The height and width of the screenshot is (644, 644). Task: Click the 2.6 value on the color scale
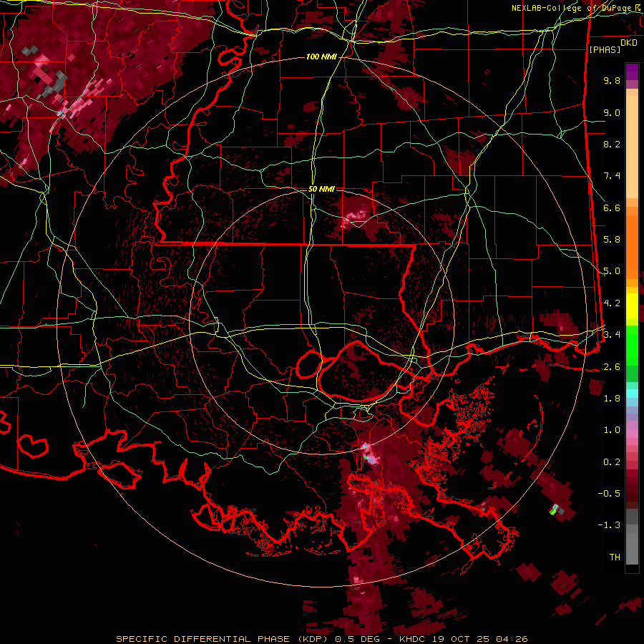pos(612,367)
